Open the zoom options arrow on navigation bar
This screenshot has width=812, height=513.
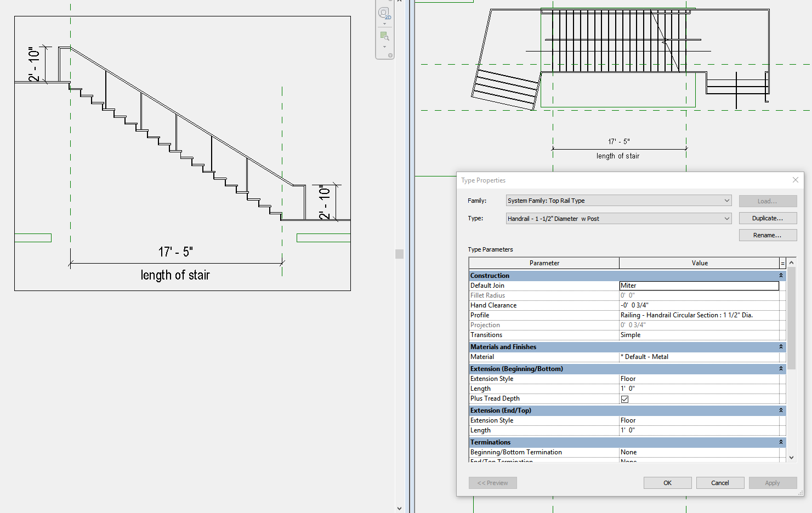pyautogui.click(x=384, y=47)
